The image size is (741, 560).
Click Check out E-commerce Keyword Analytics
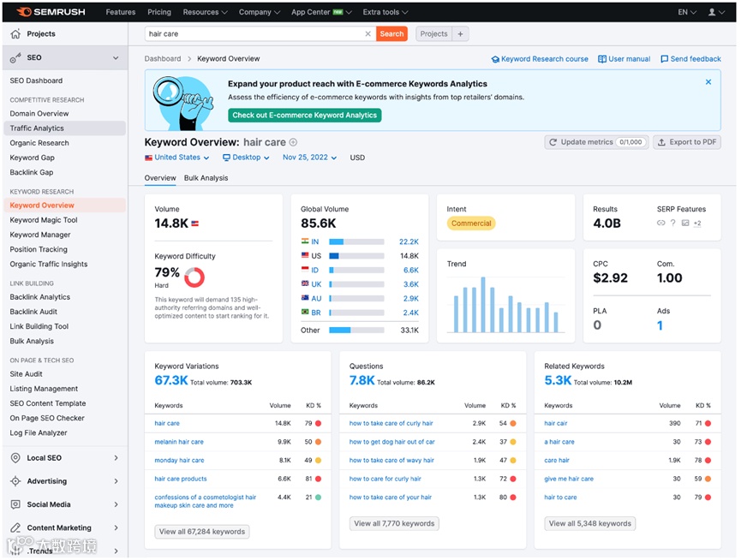tap(304, 116)
